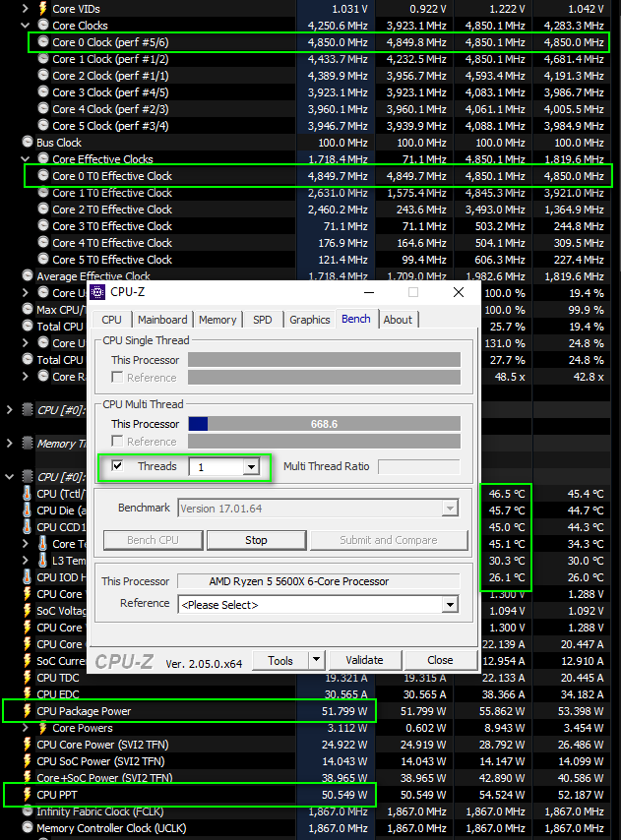Click the Tools button
This screenshot has width=621, height=840.
(280, 661)
